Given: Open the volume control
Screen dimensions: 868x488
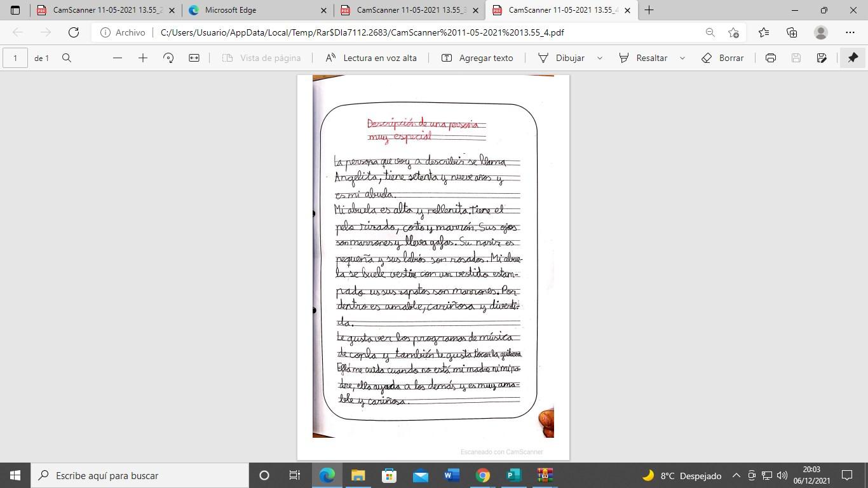Looking at the screenshot, I should coord(782,475).
